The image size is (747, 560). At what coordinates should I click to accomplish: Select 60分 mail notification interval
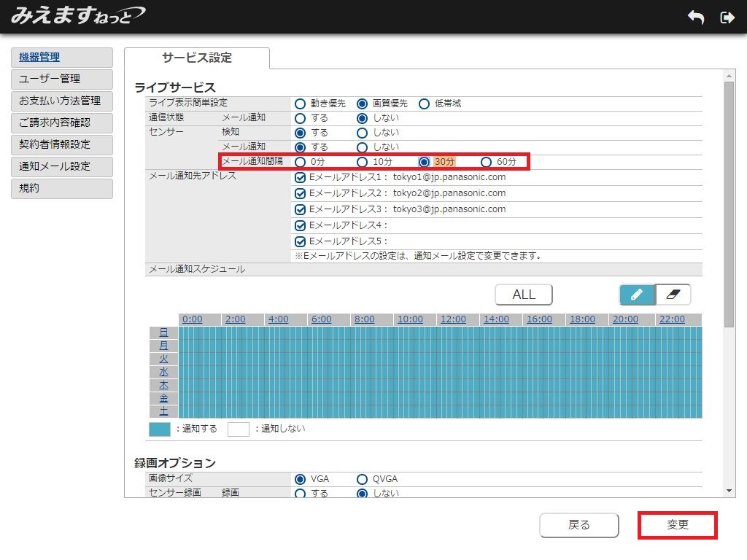click(486, 162)
